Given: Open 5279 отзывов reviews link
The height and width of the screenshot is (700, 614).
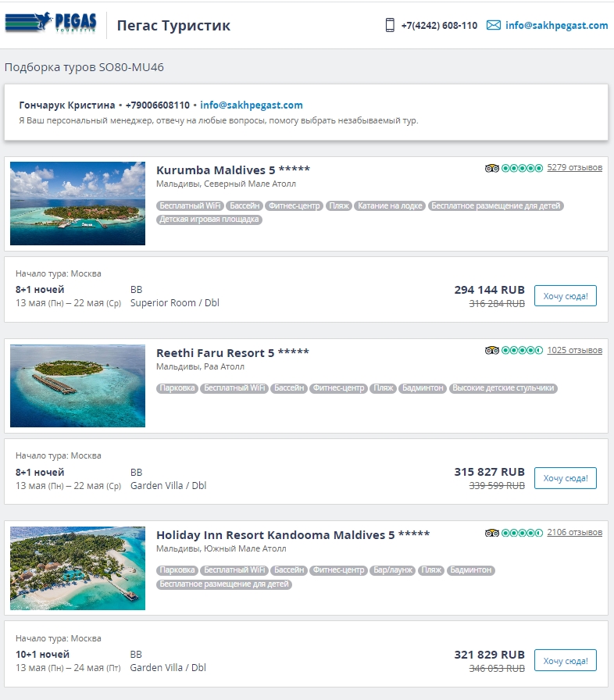Looking at the screenshot, I should (575, 168).
